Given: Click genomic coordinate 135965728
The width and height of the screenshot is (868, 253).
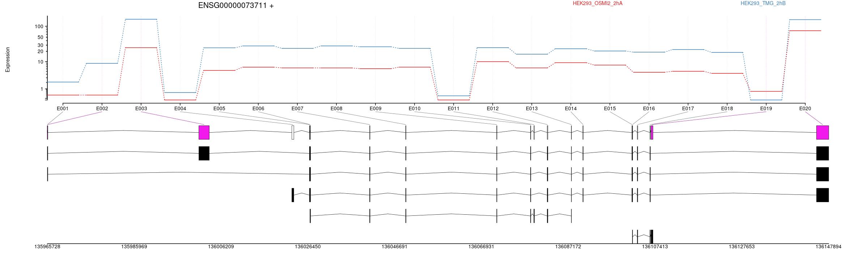Looking at the screenshot, I should coord(47,247).
